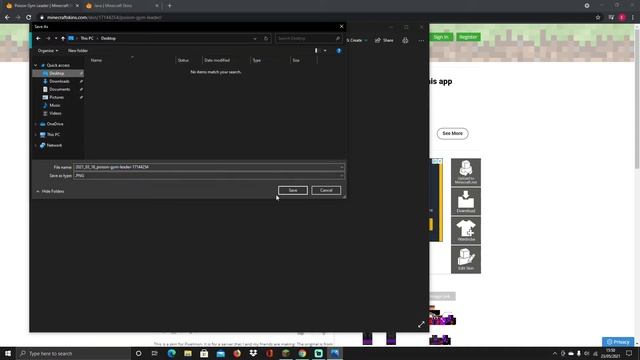Image resolution: width=640 pixels, height=360 pixels.
Task: Click the Wardrobe shirt icon
Action: [x=466, y=230]
